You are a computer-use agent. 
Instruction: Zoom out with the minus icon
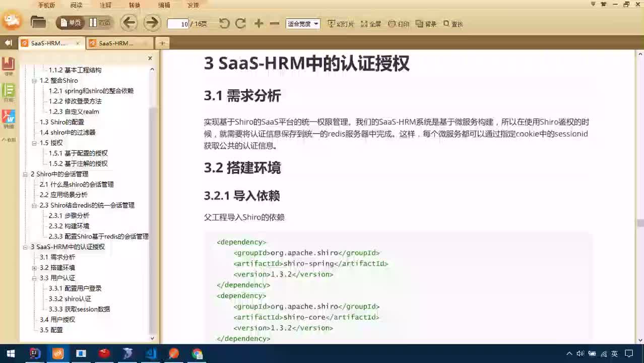(275, 23)
